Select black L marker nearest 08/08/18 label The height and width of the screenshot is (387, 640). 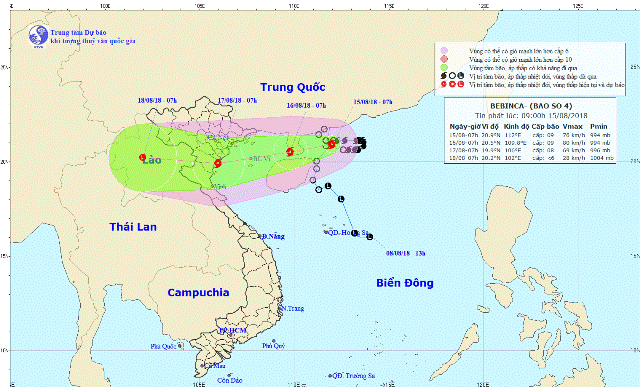[x=370, y=237]
